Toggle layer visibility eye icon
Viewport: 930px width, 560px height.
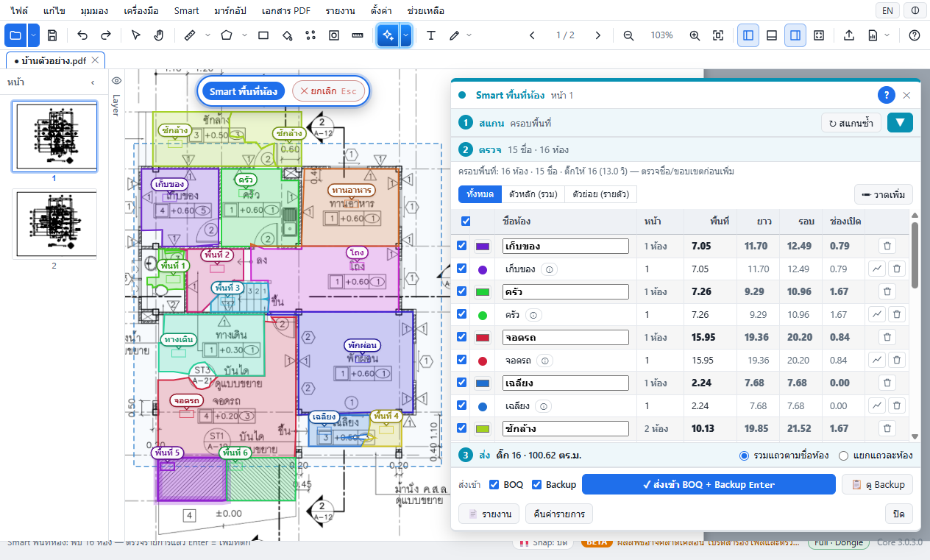[x=116, y=81]
